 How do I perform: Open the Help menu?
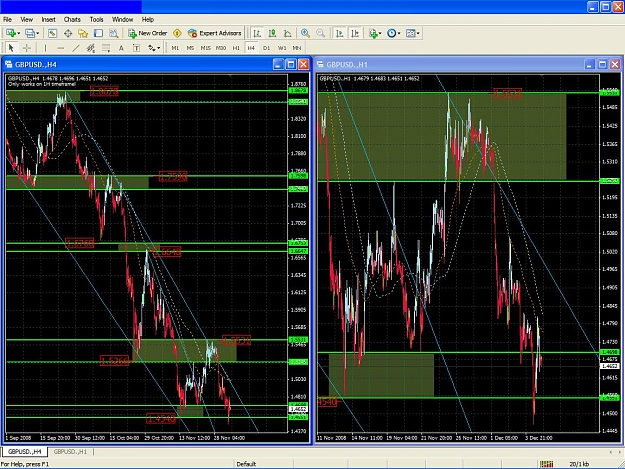pos(148,20)
